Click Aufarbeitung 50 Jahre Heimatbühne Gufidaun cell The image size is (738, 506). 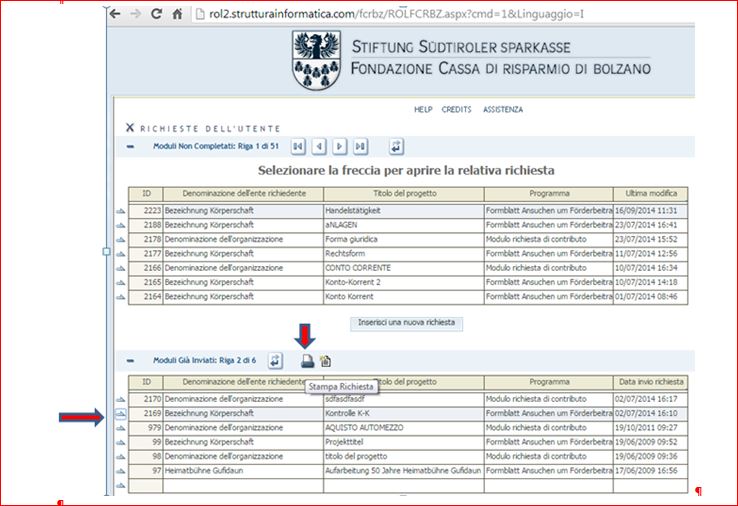404,471
